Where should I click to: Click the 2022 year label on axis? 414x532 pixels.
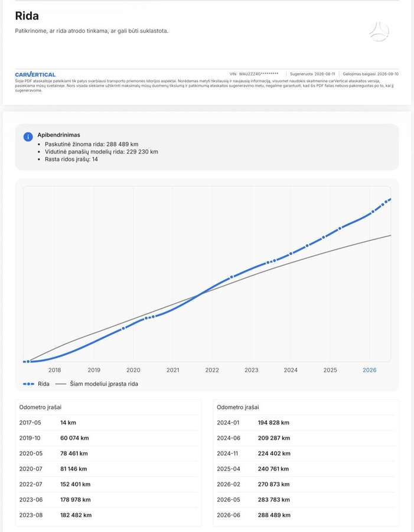[212, 370]
